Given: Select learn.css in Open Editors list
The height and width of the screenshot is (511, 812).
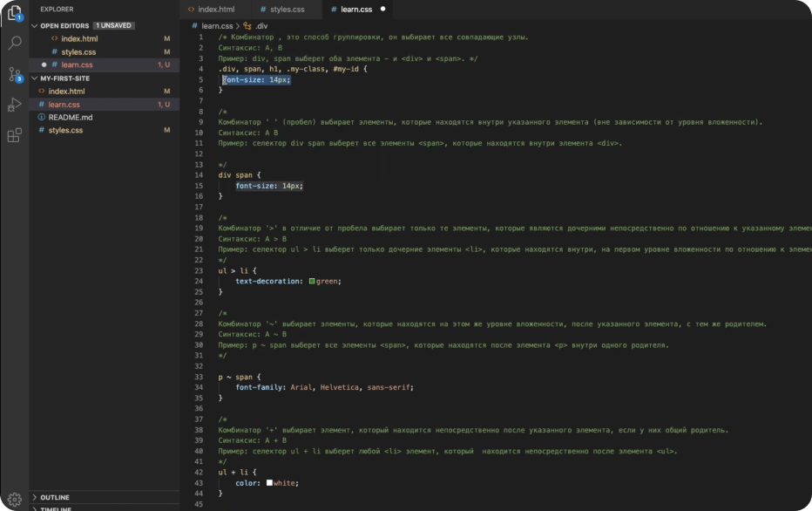Looking at the screenshot, I should 104,65.
